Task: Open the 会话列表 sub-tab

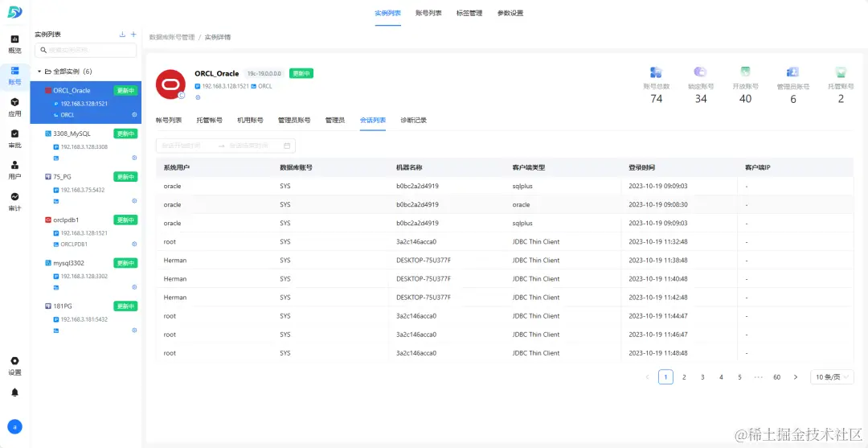Action: [373, 120]
